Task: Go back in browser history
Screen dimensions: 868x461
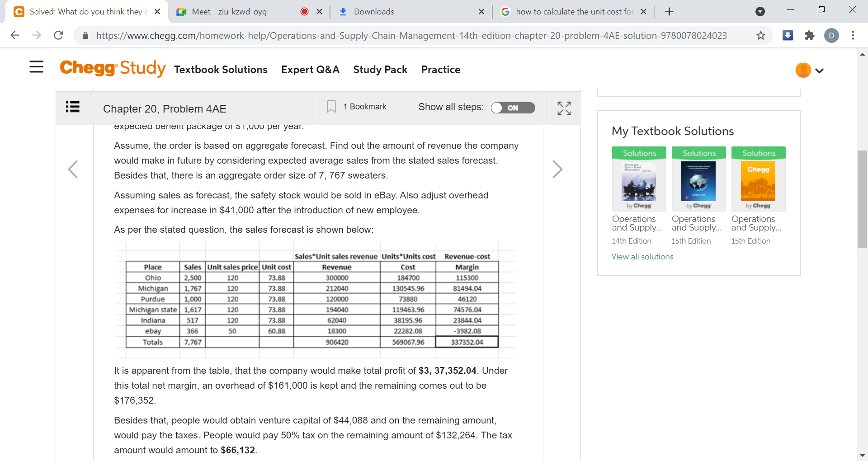Action: click(x=15, y=35)
